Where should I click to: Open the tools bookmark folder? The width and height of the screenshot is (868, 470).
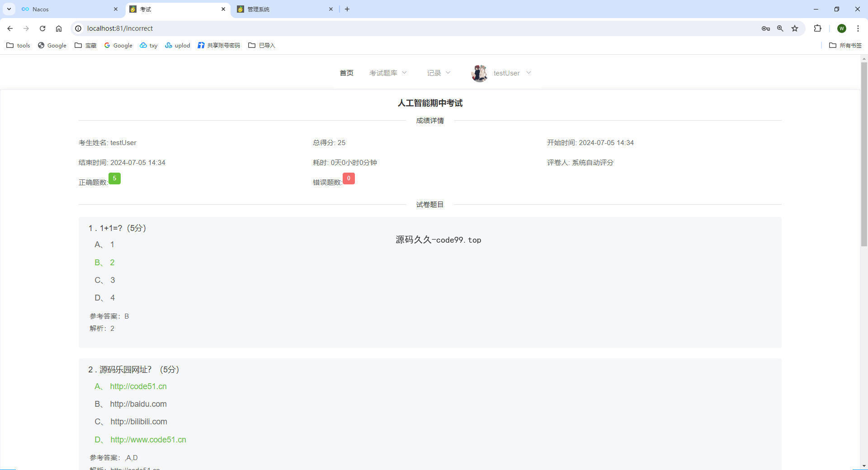point(18,45)
